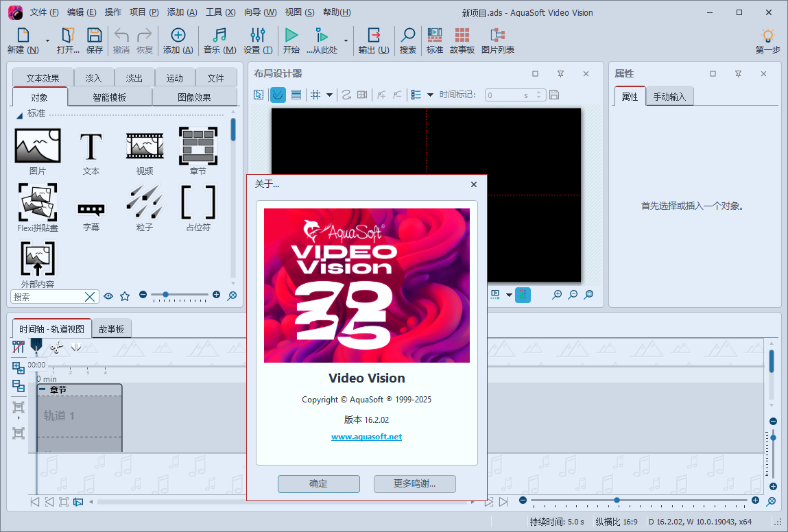Viewport: 788px width, 532px height.
Task: Open 搜索 (Search) magnifier tool
Action: [x=408, y=40]
